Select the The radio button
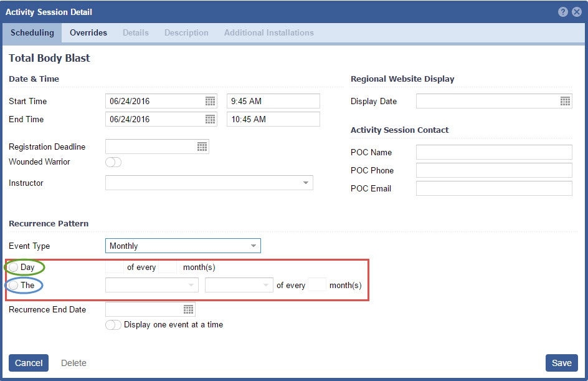 [14, 286]
